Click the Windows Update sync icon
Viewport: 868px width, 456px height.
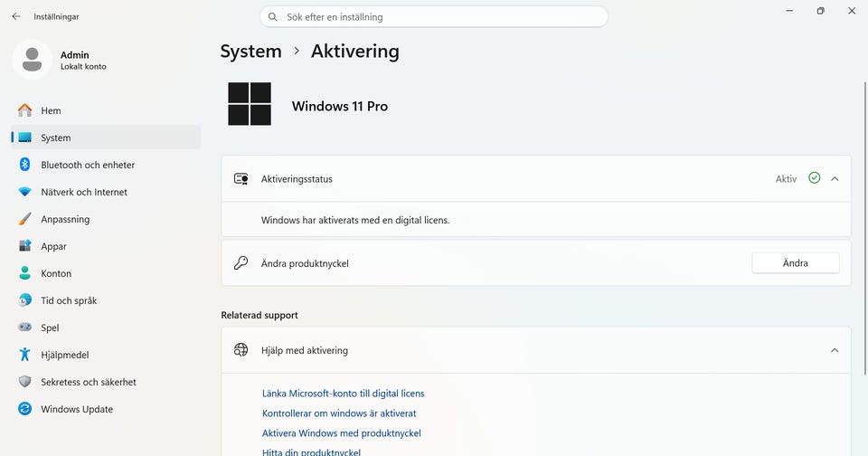25,409
